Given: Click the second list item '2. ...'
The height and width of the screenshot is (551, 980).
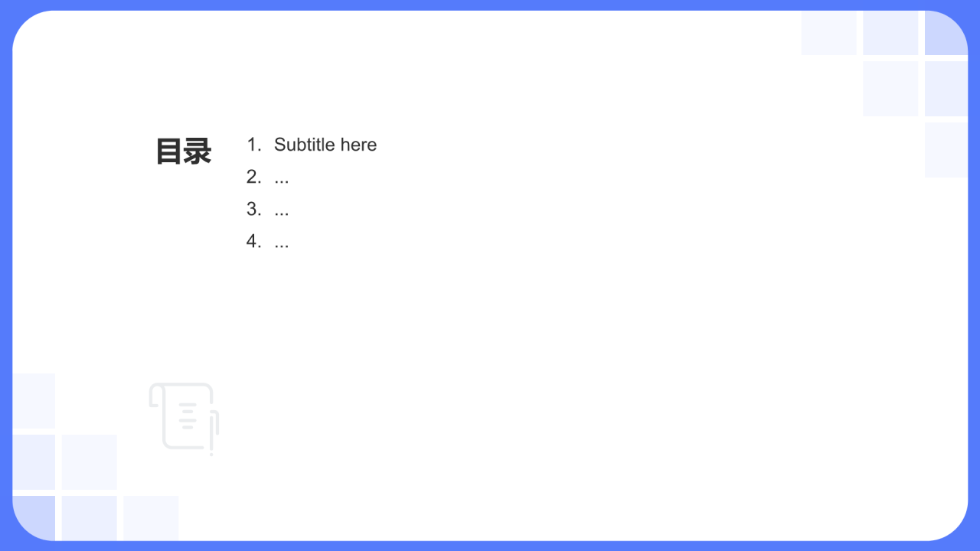Looking at the screenshot, I should (267, 177).
